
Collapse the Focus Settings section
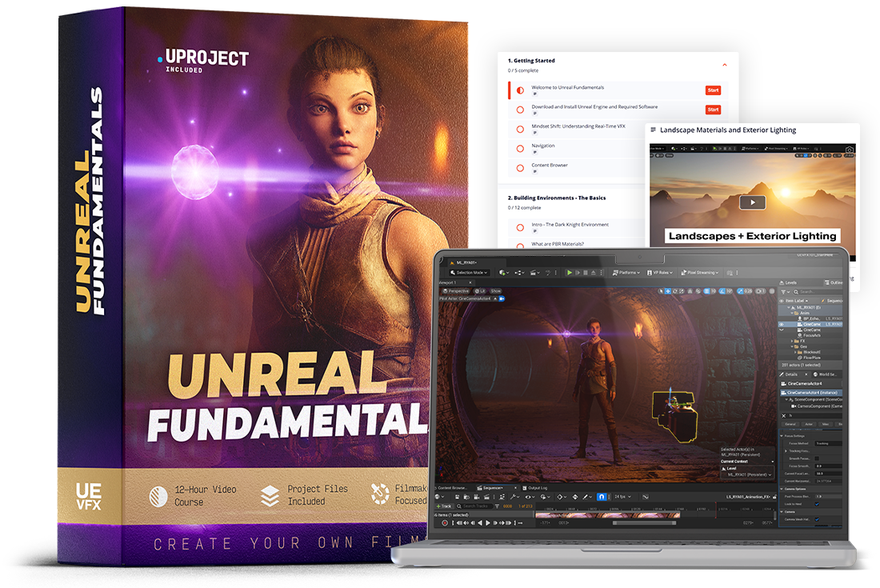click(782, 434)
